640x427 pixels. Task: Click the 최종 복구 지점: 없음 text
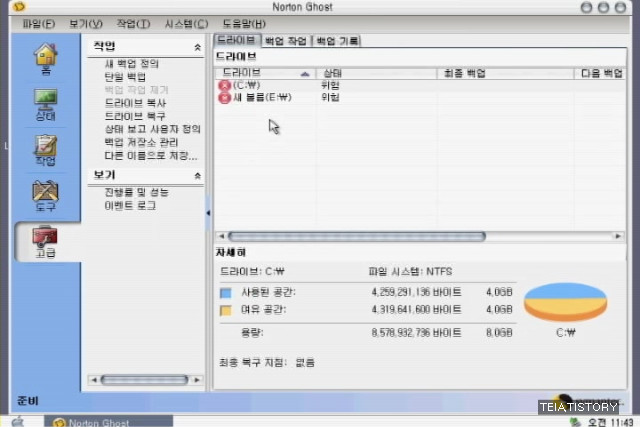pos(267,363)
